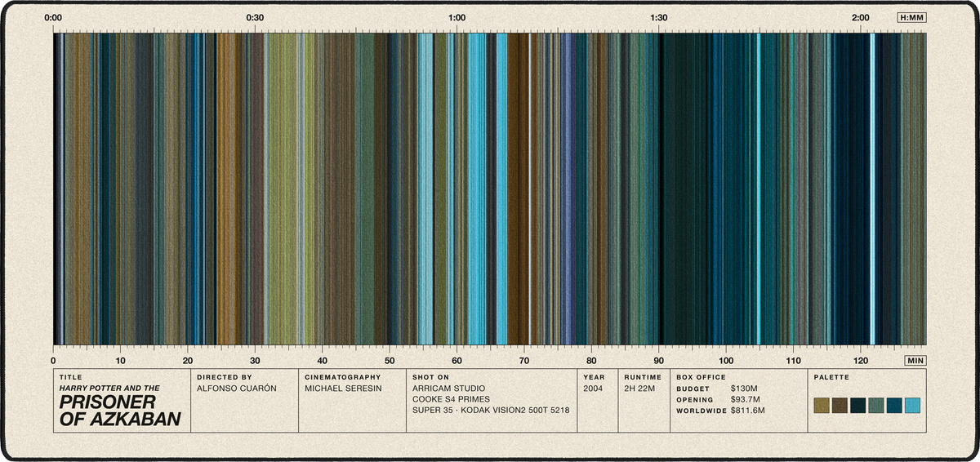Click the MIN unit badge

[x=915, y=360]
